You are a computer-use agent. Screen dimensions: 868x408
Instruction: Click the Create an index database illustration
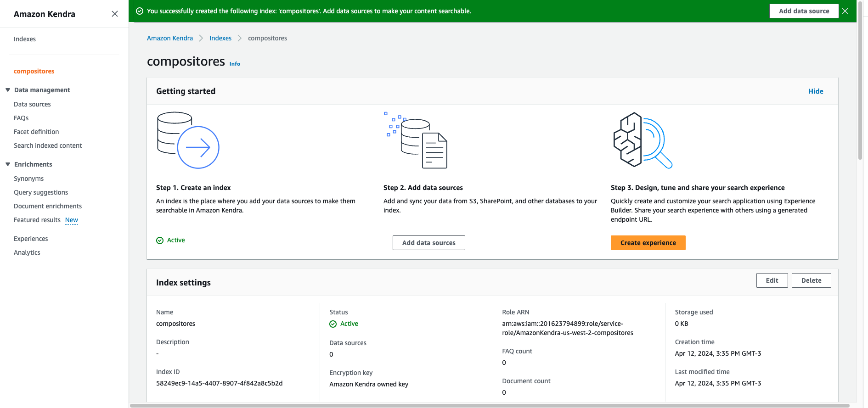tap(188, 140)
